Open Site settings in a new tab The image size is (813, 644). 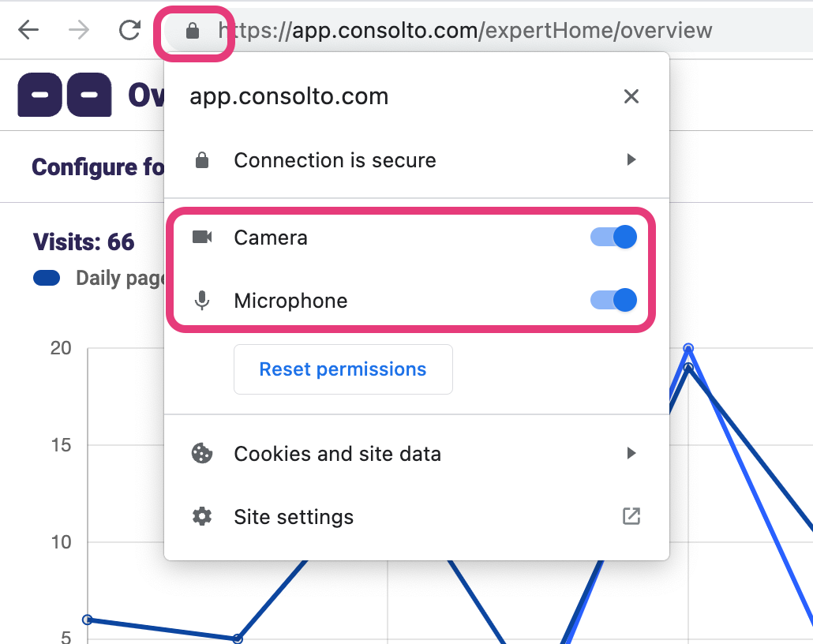(x=631, y=516)
